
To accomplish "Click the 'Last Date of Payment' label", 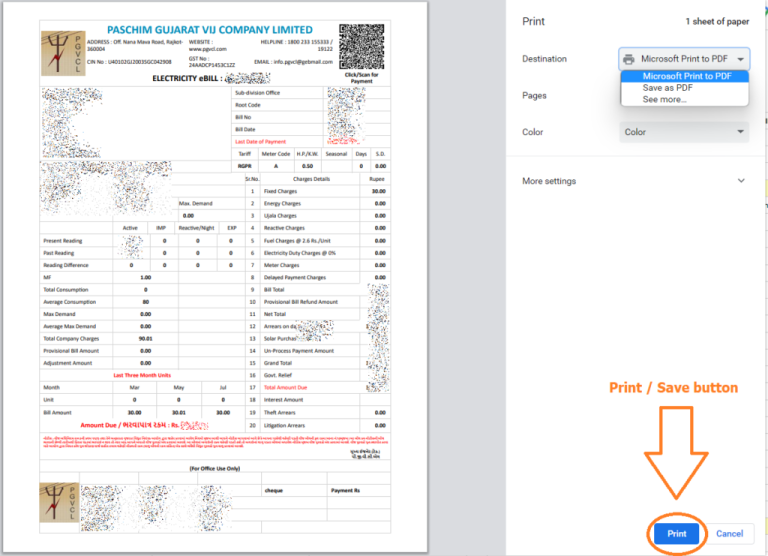I will (x=260, y=142).
